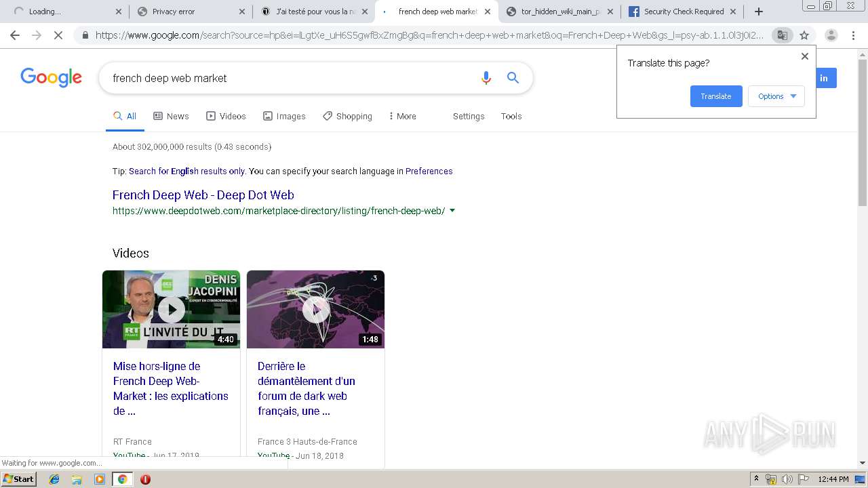Viewport: 868px width, 488px height.
Task: Click the taskbar clock 12:44 PM
Action: point(833,479)
